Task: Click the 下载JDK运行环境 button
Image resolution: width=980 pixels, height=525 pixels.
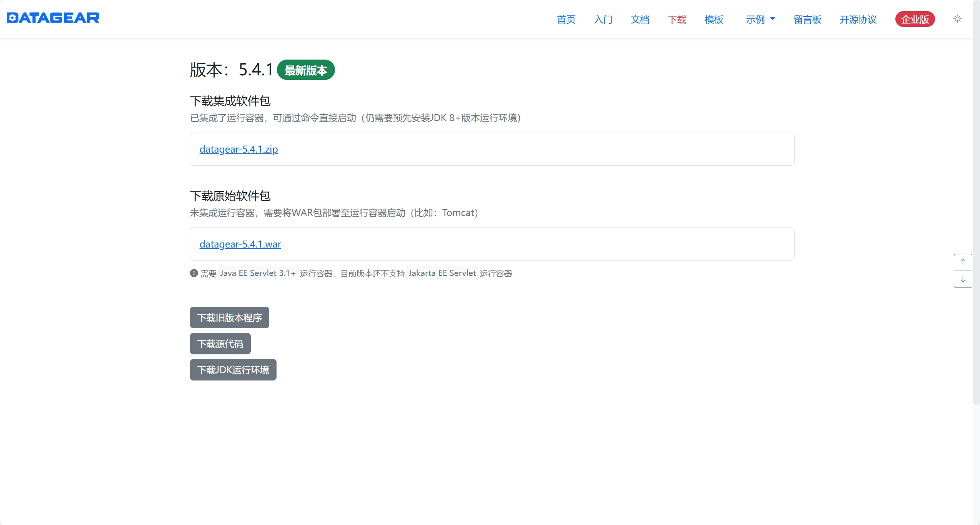Action: pos(233,370)
